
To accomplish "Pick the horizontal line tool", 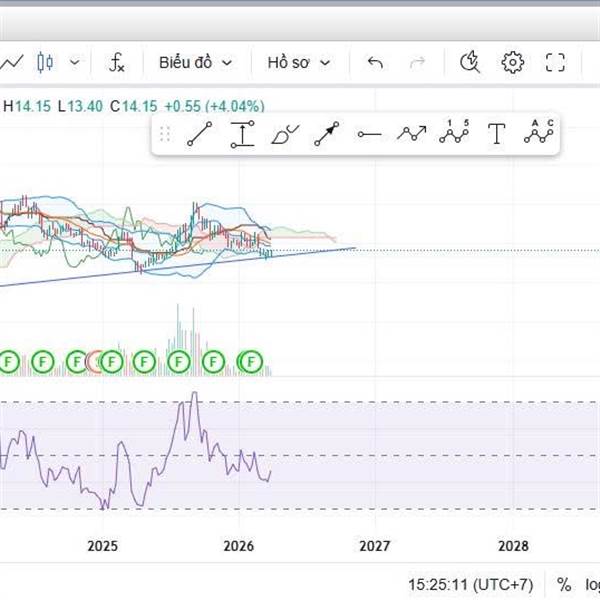I will [369, 134].
